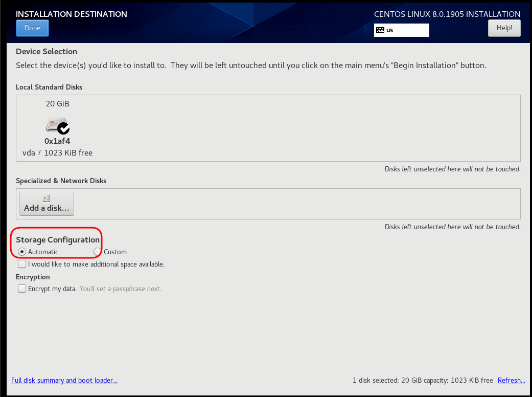Select the Custom storage configuration option
The image size is (532, 397).
click(97, 251)
